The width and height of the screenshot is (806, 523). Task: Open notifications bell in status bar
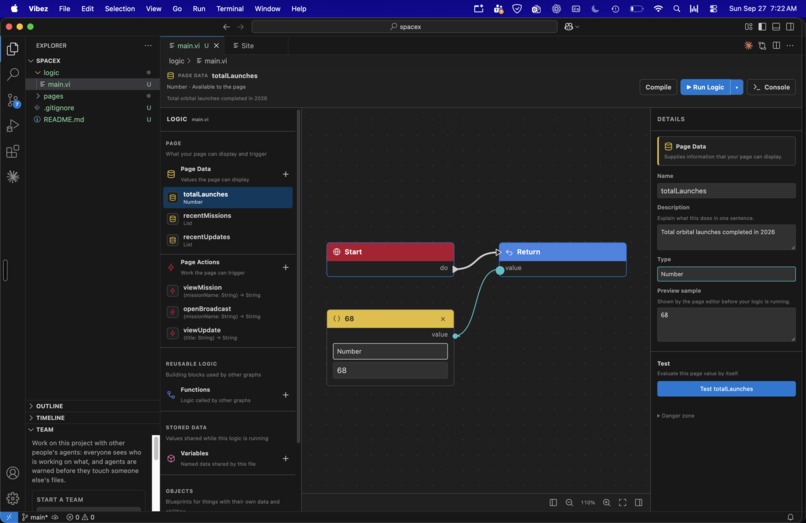coord(790,517)
